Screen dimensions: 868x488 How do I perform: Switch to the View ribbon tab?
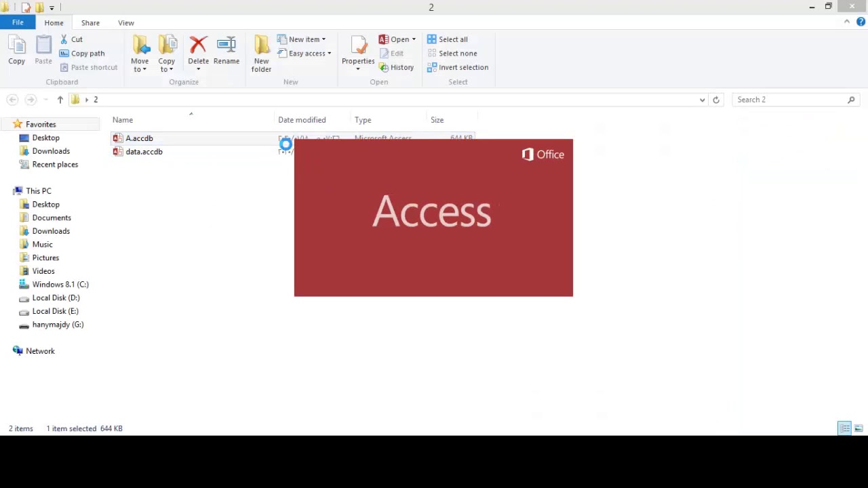point(126,22)
